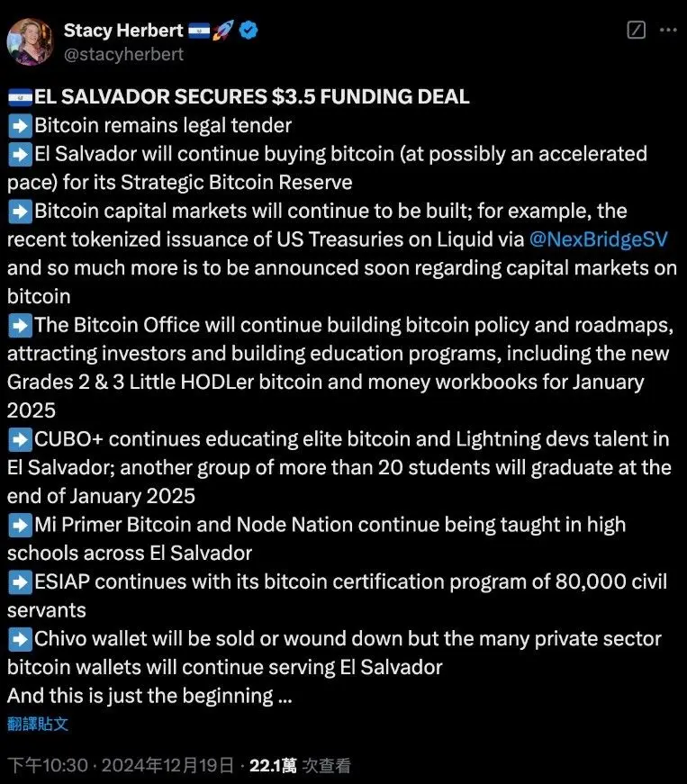Open the @NexBridgeSV mention link
The height and width of the screenshot is (784, 687).
598,239
